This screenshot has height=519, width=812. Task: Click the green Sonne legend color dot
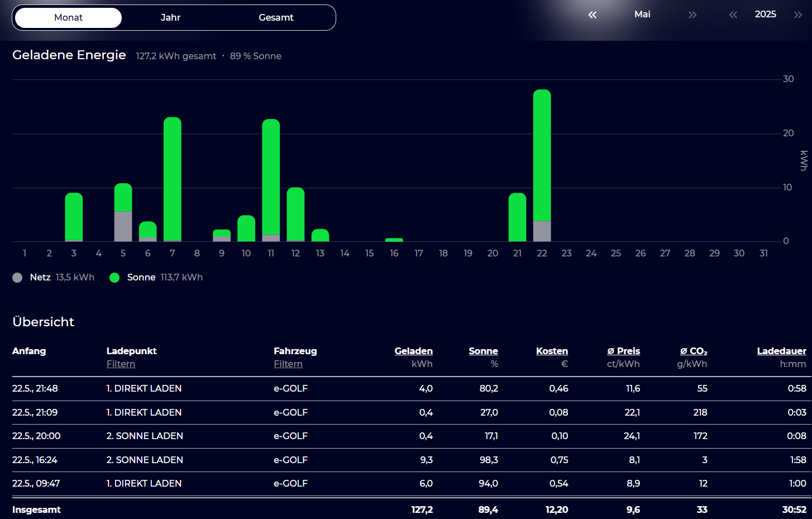114,278
